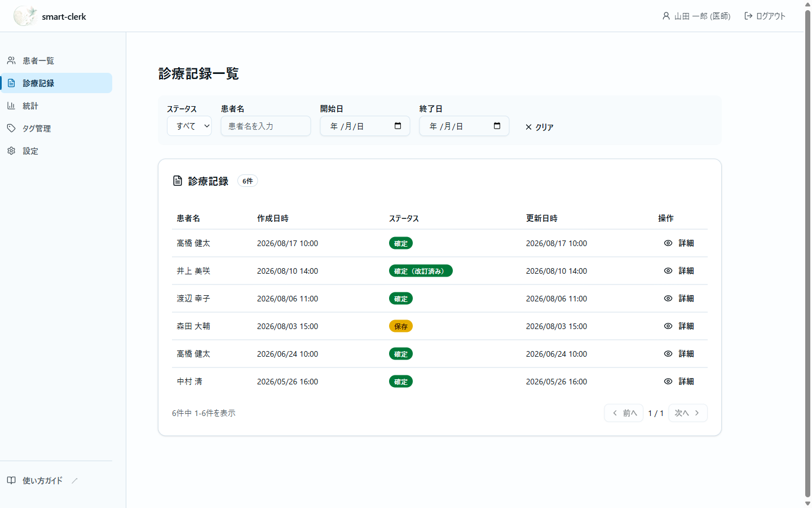The width and height of the screenshot is (812, 508).
Task: Open 詳細 for 中村 清 record
Action: point(679,382)
